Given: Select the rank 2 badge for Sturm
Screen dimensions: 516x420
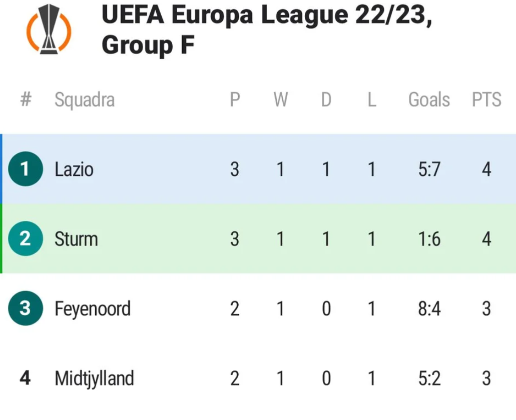Looking at the screenshot, I should coord(26,238).
